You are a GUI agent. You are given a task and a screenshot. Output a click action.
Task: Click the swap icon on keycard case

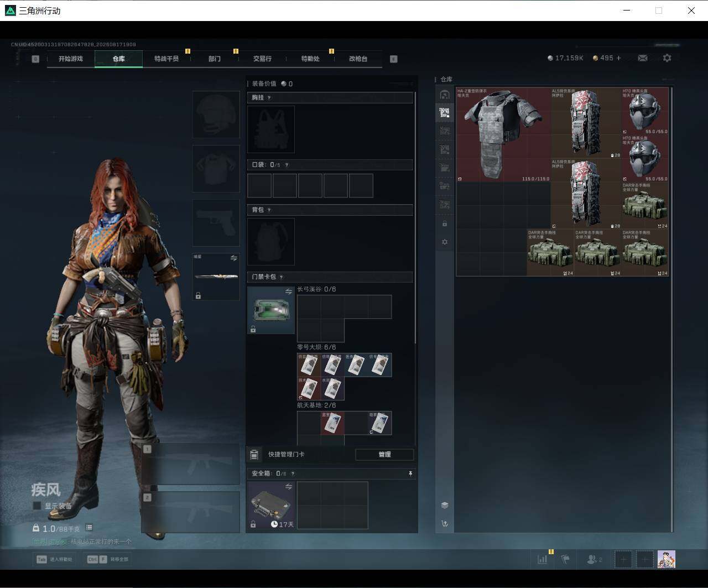pyautogui.click(x=289, y=292)
